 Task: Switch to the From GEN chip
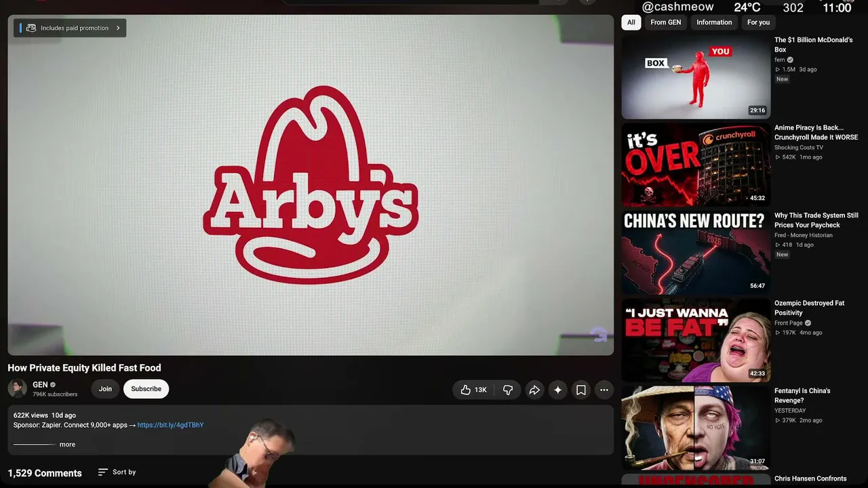coord(666,22)
